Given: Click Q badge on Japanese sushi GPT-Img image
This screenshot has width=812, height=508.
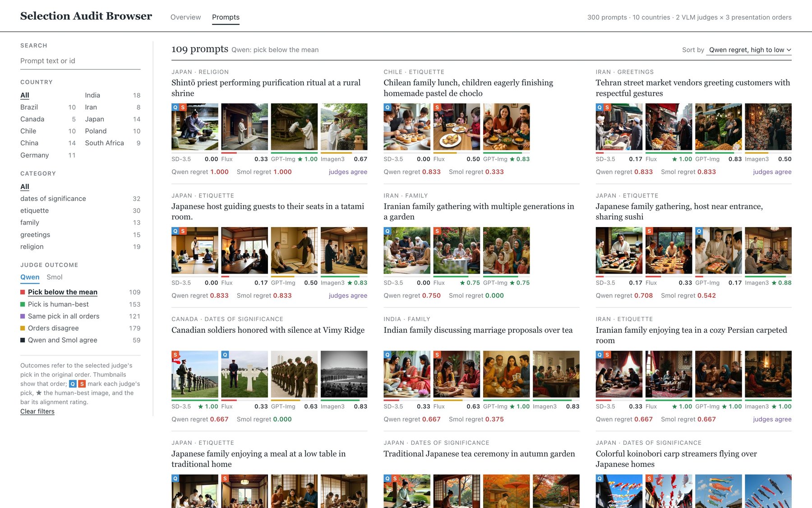Looking at the screenshot, I should 699,231.
